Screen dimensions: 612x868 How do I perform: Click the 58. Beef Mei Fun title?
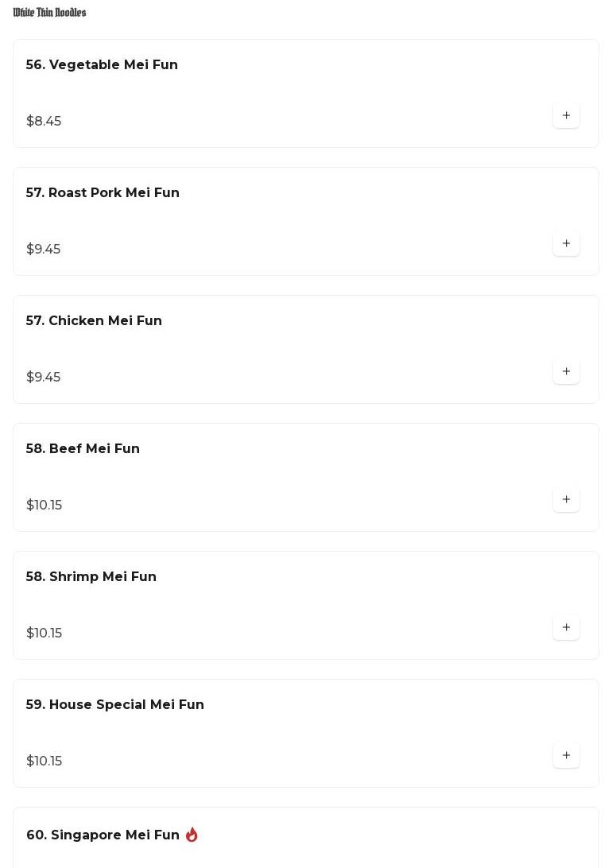(83, 448)
